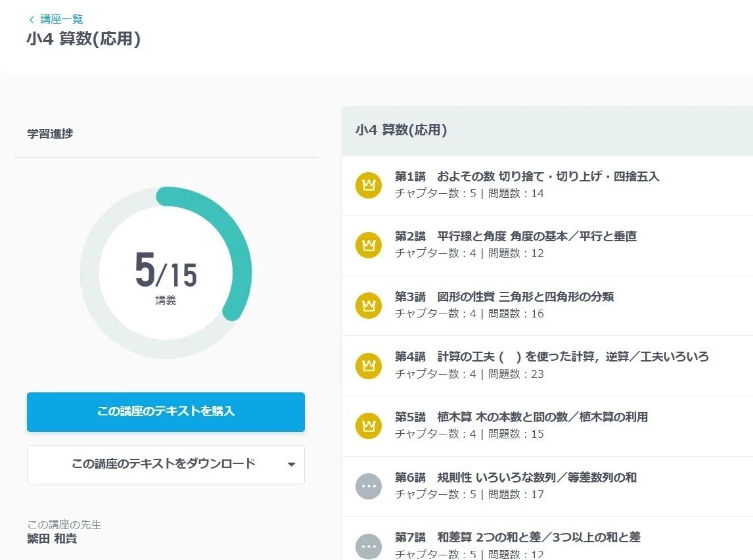Screen dimensions: 753x560
Task: Click the list header 小4 算数(応用)
Action: [x=401, y=129]
